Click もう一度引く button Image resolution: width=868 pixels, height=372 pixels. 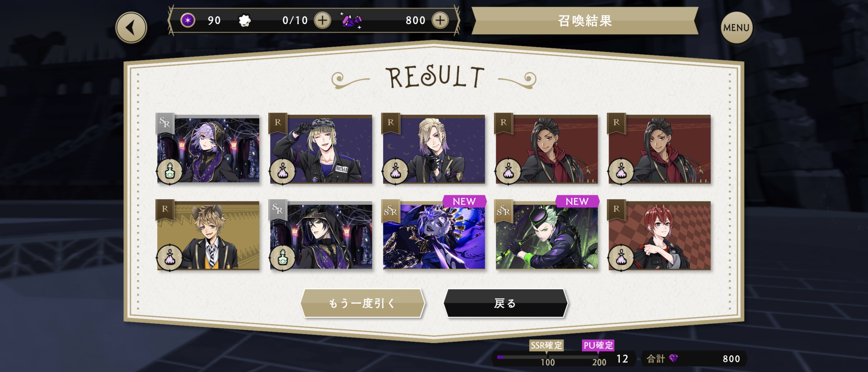[362, 303]
